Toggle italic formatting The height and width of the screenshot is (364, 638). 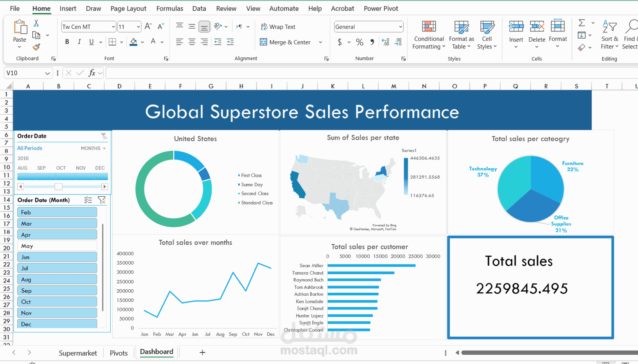tap(79, 42)
